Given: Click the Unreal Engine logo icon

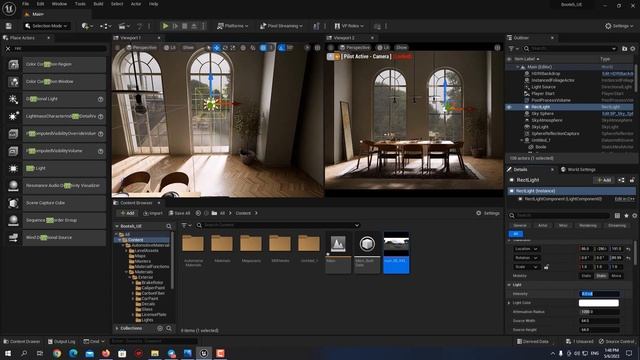Looking at the screenshot, I should tap(9, 8).
